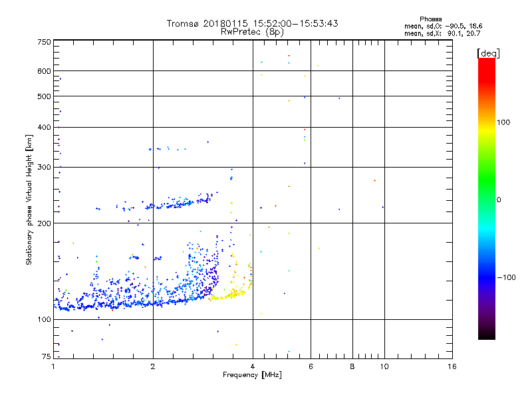Click the y-axis tick label '400'

(44, 128)
